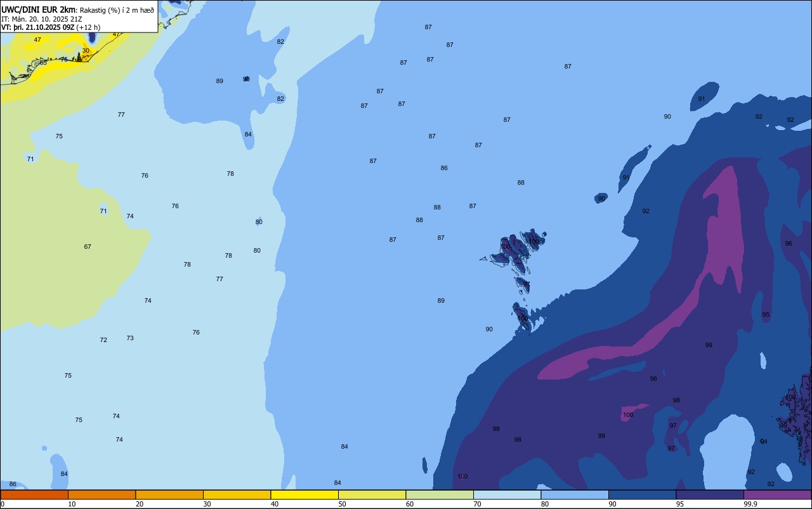Click the '65' humidity value near the coastline
812x509 pixels.
pos(43,63)
